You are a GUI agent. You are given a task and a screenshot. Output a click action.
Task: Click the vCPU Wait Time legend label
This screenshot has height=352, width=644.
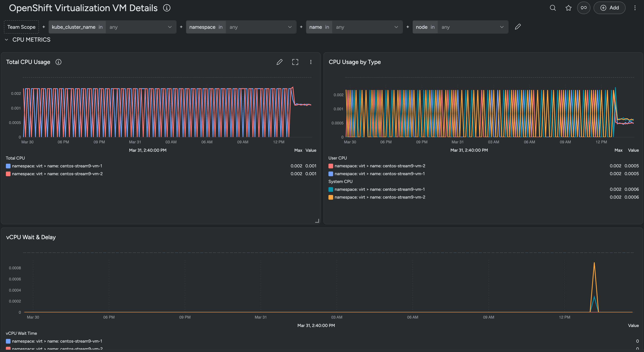pyautogui.click(x=21, y=333)
